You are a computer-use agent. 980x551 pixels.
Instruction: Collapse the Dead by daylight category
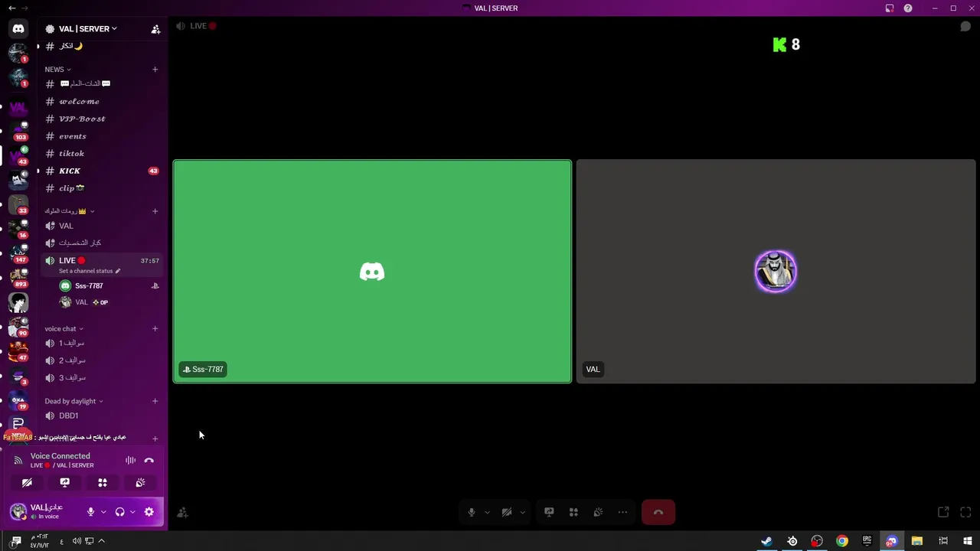[x=73, y=401]
